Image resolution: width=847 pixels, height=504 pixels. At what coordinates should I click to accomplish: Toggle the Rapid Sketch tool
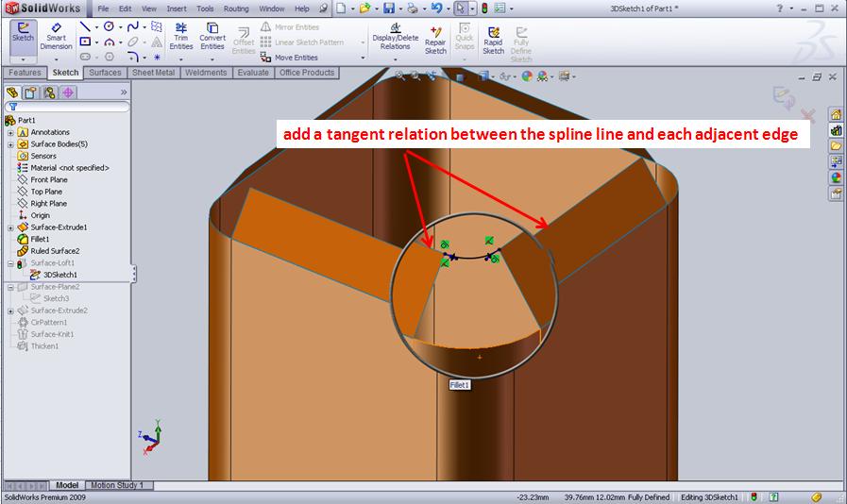click(493, 41)
